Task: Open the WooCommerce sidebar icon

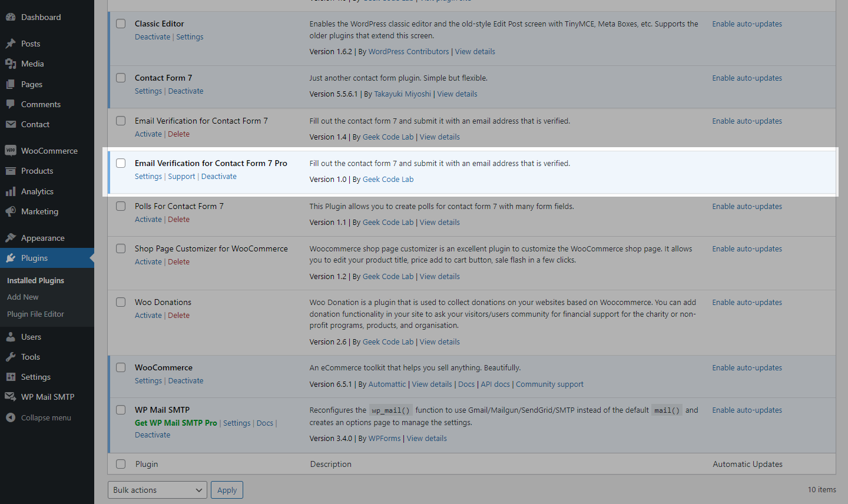Action: [x=11, y=151]
